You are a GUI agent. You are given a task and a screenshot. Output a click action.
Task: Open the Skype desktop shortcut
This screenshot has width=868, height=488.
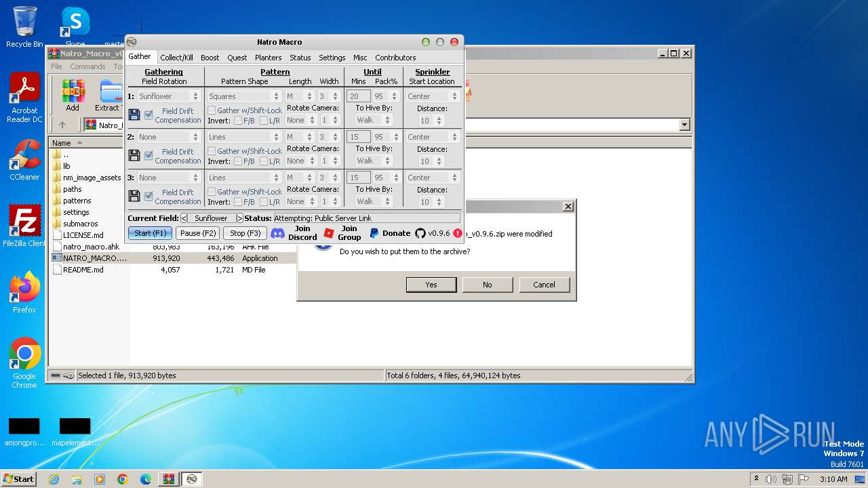coord(75,27)
